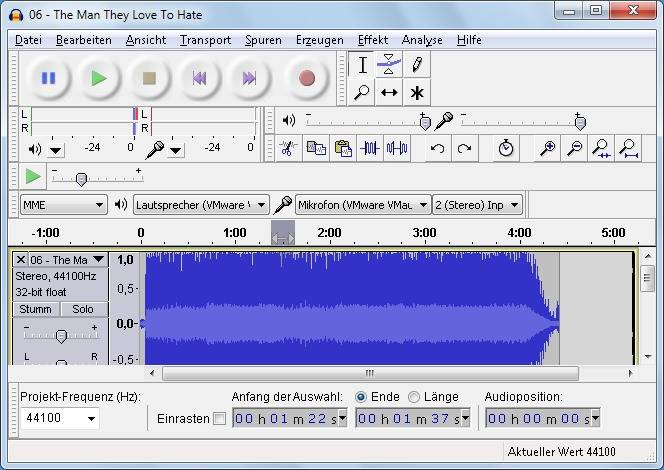Viewport: 664px width, 470px height.
Task: Open the track name dropdown menu
Action: [99, 259]
